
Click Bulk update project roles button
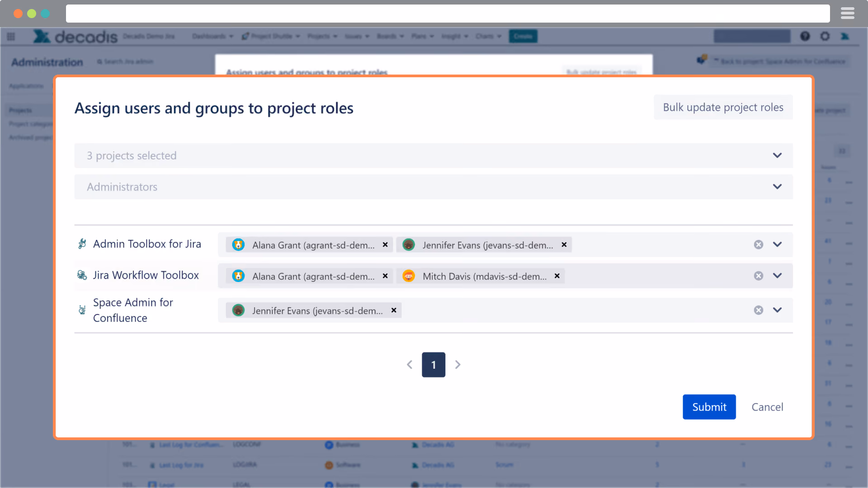[723, 107]
